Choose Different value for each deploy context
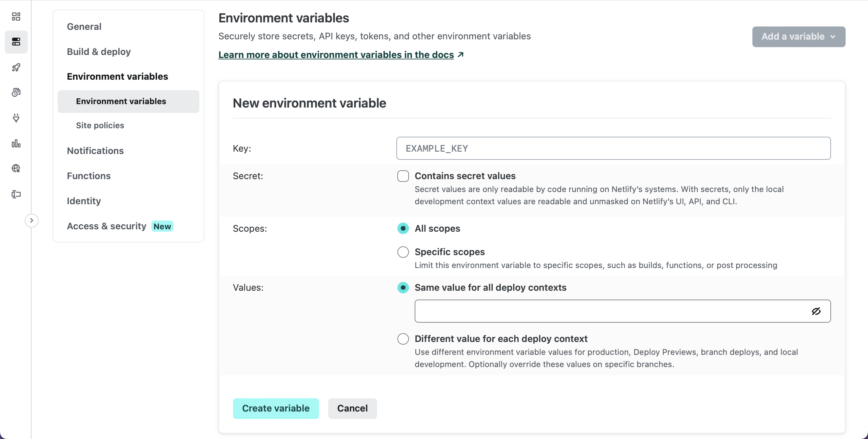 click(x=403, y=339)
